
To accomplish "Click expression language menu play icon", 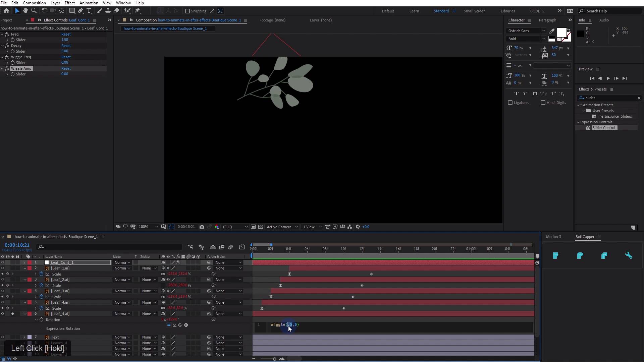I will tap(186, 325).
